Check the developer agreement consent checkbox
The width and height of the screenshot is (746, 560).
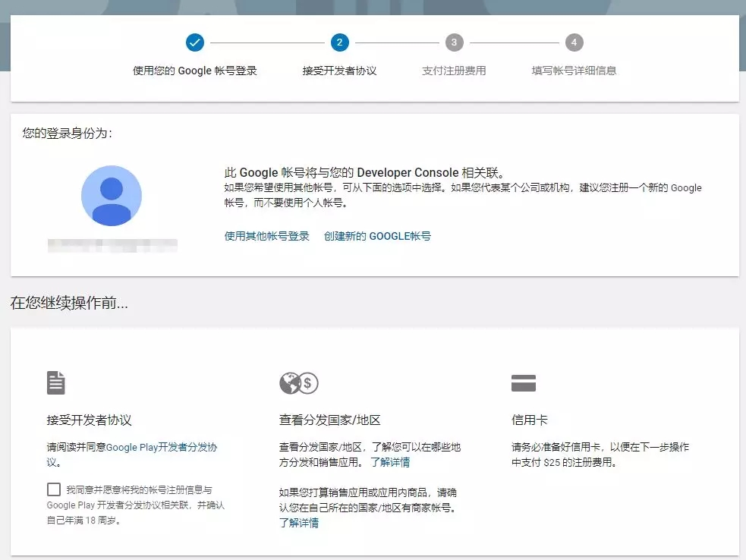click(x=54, y=489)
